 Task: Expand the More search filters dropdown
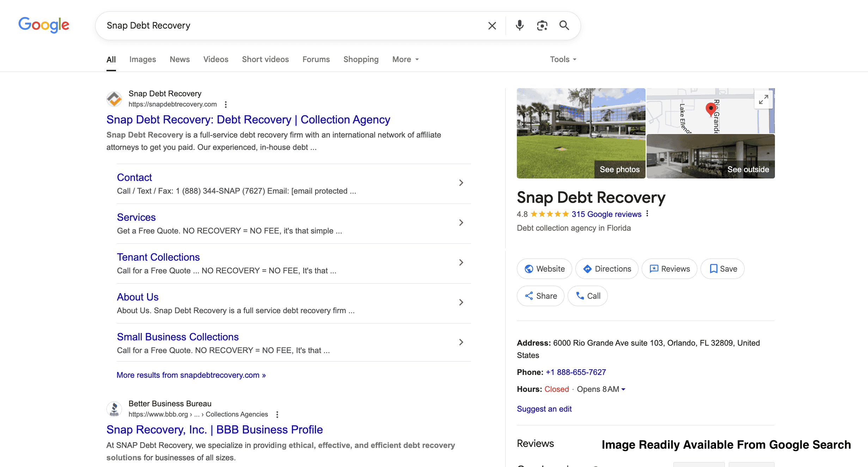click(405, 59)
